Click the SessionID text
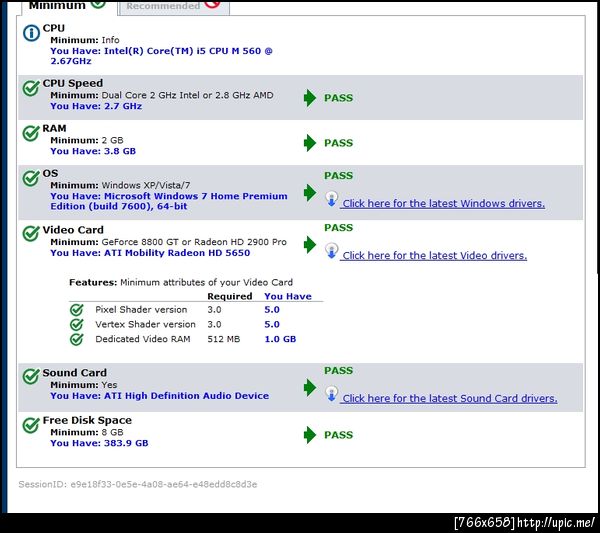 click(138, 484)
